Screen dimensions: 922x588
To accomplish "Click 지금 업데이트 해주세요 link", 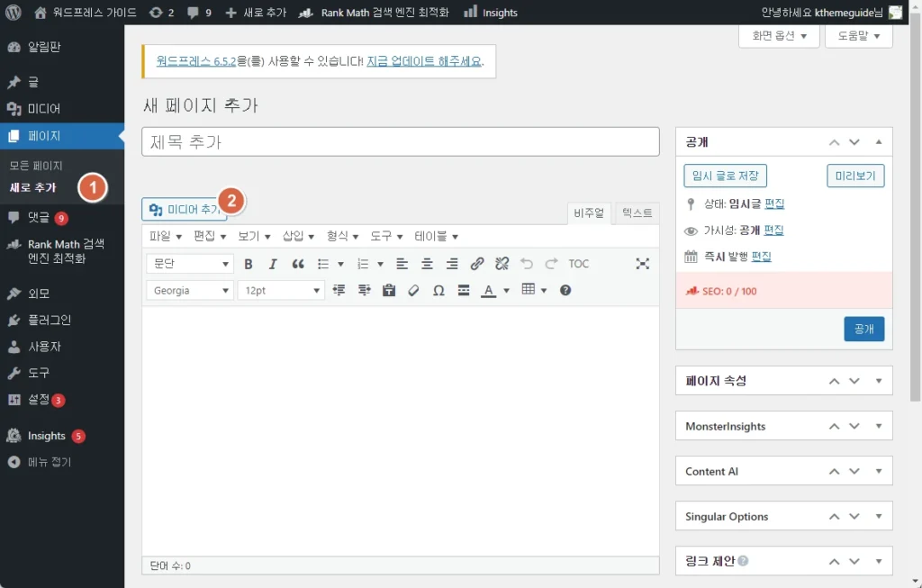I will pyautogui.click(x=424, y=61).
